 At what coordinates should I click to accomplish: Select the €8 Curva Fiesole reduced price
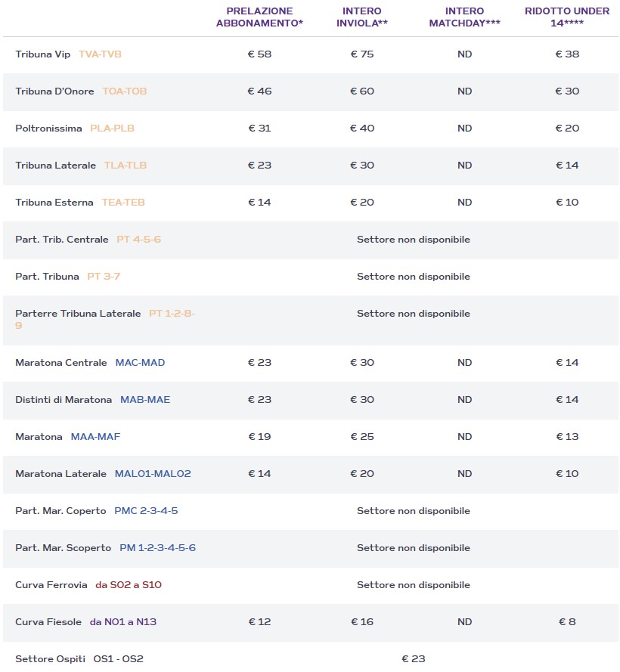click(x=567, y=622)
